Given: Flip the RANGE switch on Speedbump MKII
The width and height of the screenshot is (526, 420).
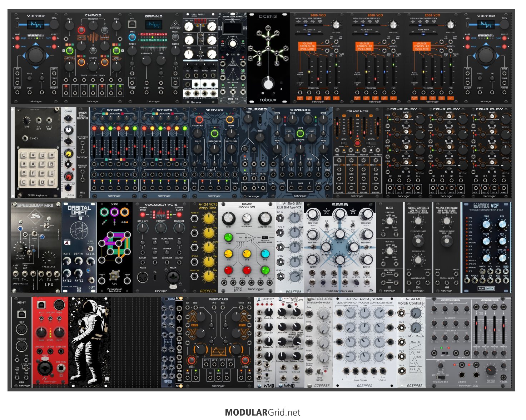Looking at the screenshot, I should tap(47, 226).
